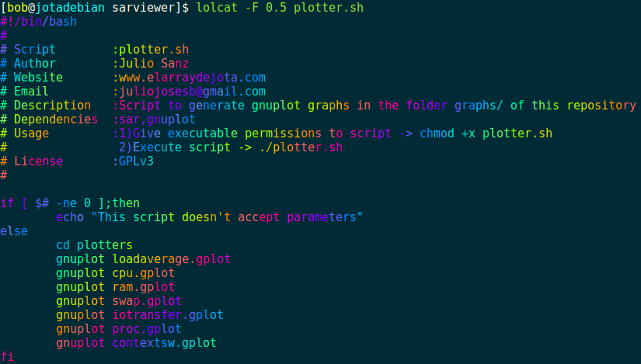Click contextsw.gplot file name
The image size is (641, 364).
165,343
